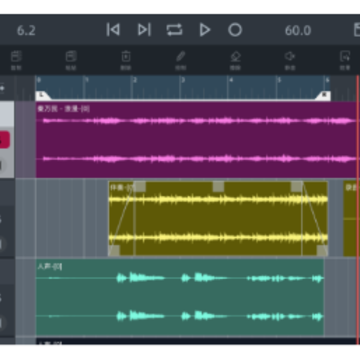Click bar 4 on the timeline ruler

(x=231, y=80)
